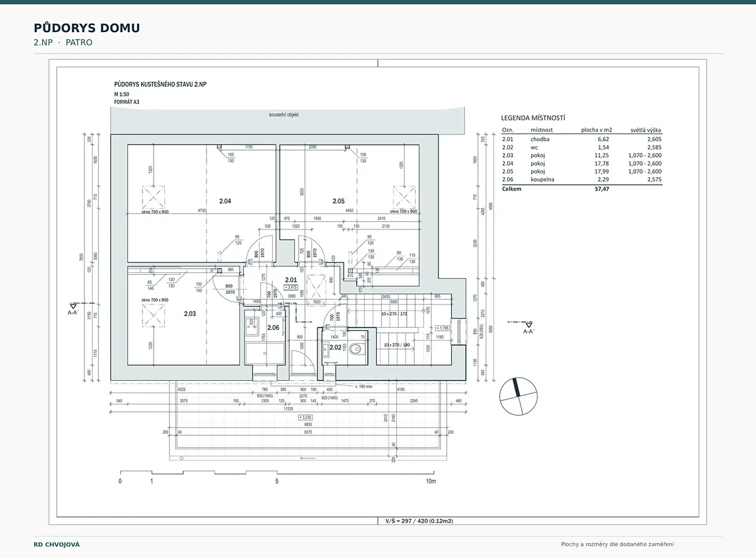The image size is (756, 558).
Task: Click the "LEGENDA MÍSTNOSTÍ" heading
Action: pyautogui.click(x=533, y=118)
